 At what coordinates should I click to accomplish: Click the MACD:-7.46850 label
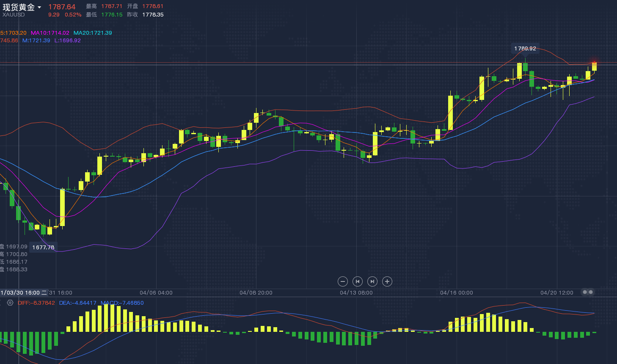point(122,303)
